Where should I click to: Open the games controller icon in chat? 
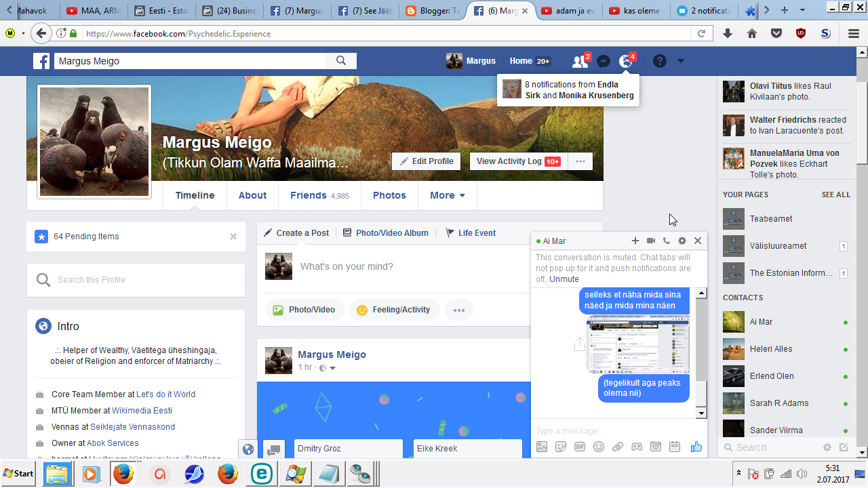pos(637,447)
